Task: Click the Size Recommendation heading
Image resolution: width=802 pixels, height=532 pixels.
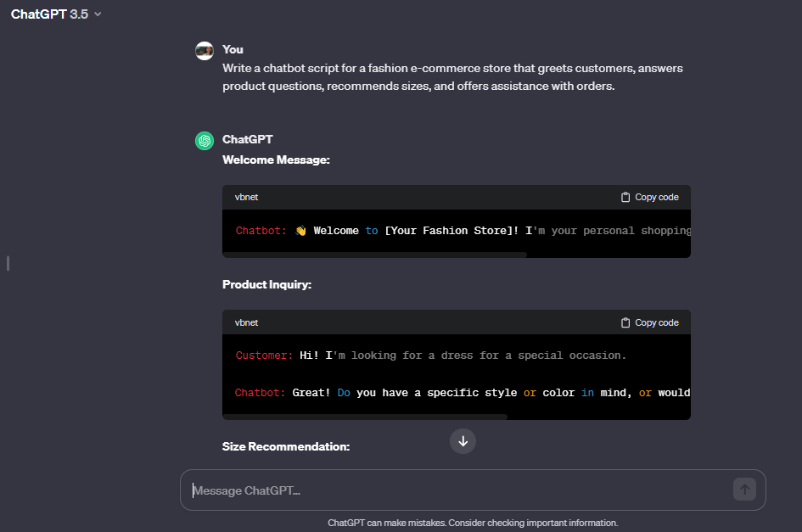Action: pyautogui.click(x=286, y=446)
